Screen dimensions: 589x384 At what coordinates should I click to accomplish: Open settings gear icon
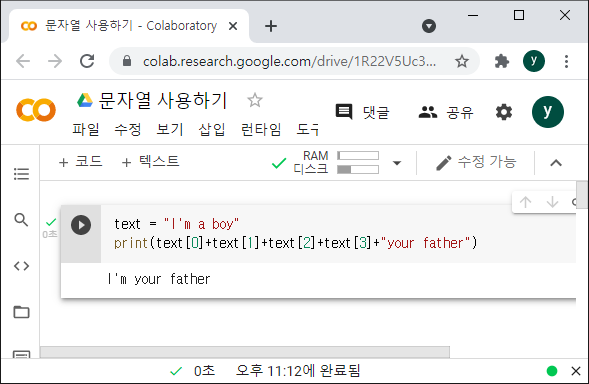pos(504,112)
